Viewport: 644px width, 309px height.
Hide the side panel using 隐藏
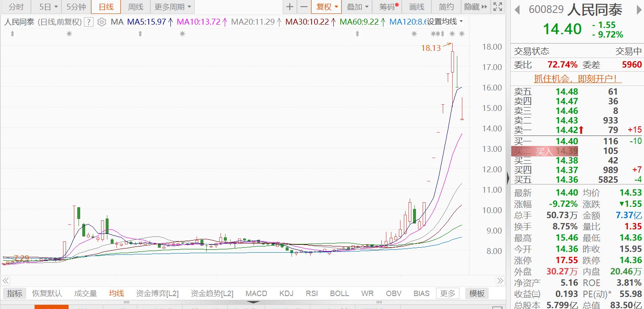(x=475, y=7)
